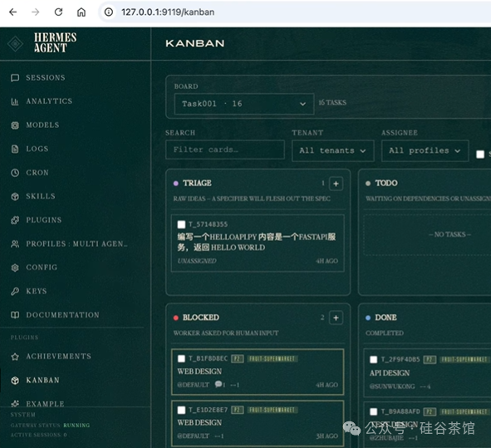This screenshot has width=491, height=448.
Task: Click the Todo column header title
Action: pyautogui.click(x=386, y=183)
